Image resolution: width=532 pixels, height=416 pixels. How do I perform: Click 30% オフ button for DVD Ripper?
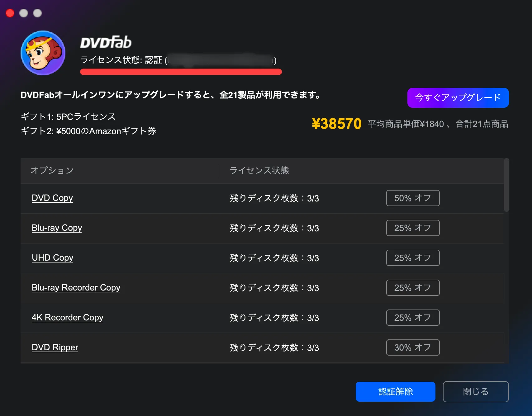[413, 347]
